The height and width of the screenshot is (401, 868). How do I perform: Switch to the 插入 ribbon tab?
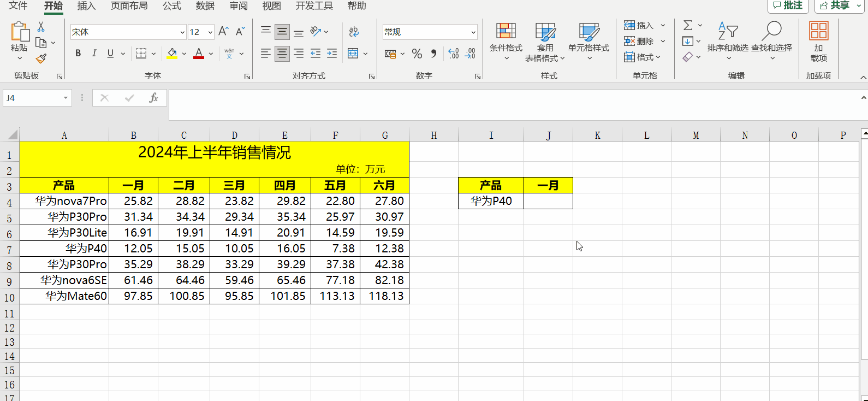coord(86,6)
